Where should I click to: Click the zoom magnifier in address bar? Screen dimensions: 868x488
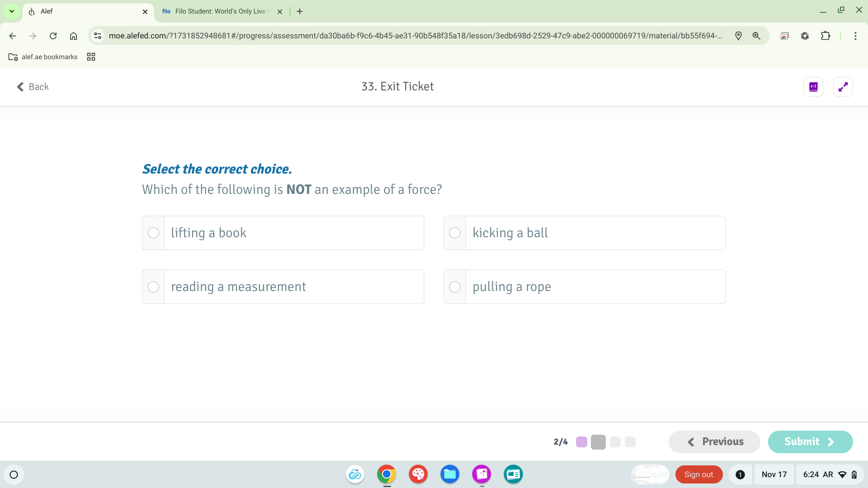[x=756, y=36]
